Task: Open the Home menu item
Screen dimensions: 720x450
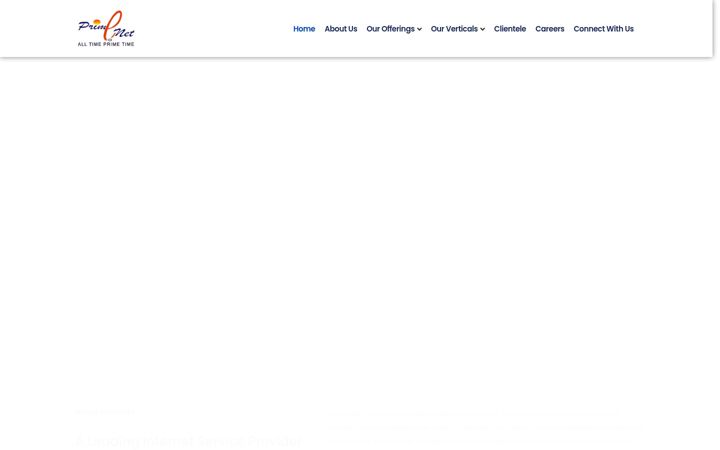Action: (x=304, y=29)
